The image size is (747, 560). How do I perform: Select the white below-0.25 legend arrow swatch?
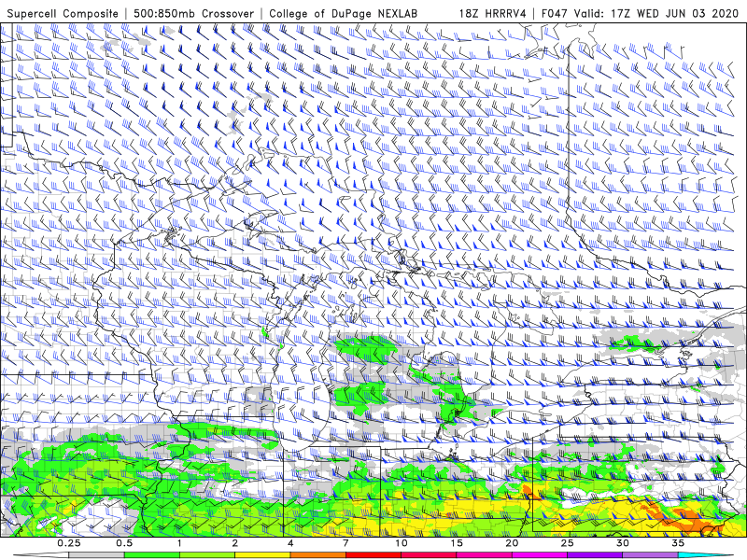coord(42,555)
